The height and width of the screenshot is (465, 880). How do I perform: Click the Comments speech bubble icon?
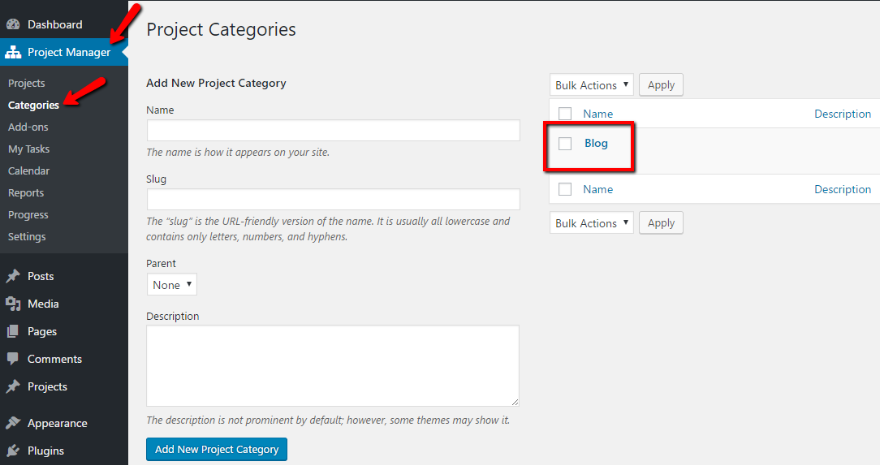pos(13,359)
